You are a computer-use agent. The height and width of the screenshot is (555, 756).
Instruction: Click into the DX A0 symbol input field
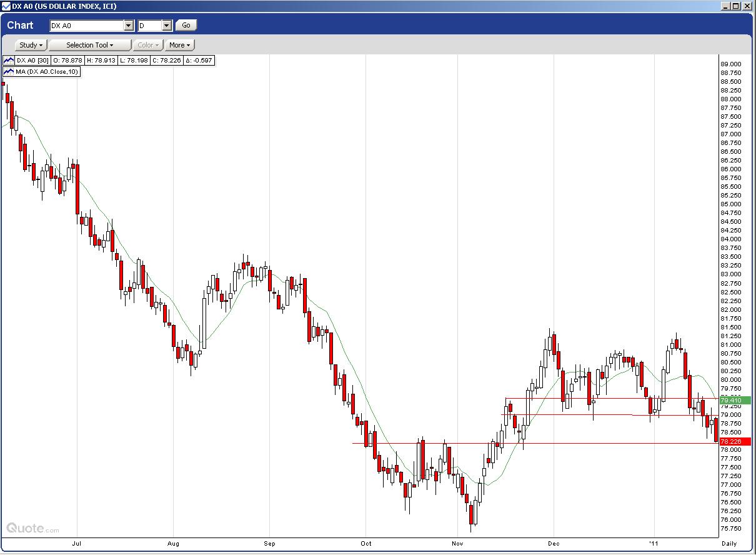coord(86,26)
